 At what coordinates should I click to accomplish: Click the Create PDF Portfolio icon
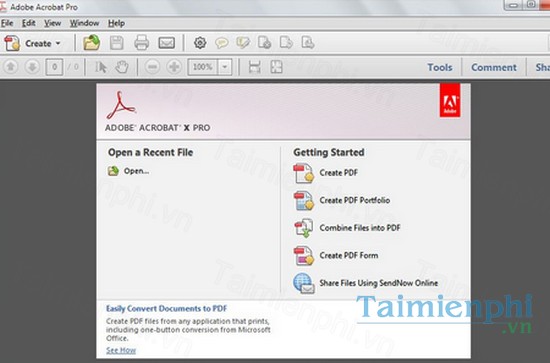[303, 201]
